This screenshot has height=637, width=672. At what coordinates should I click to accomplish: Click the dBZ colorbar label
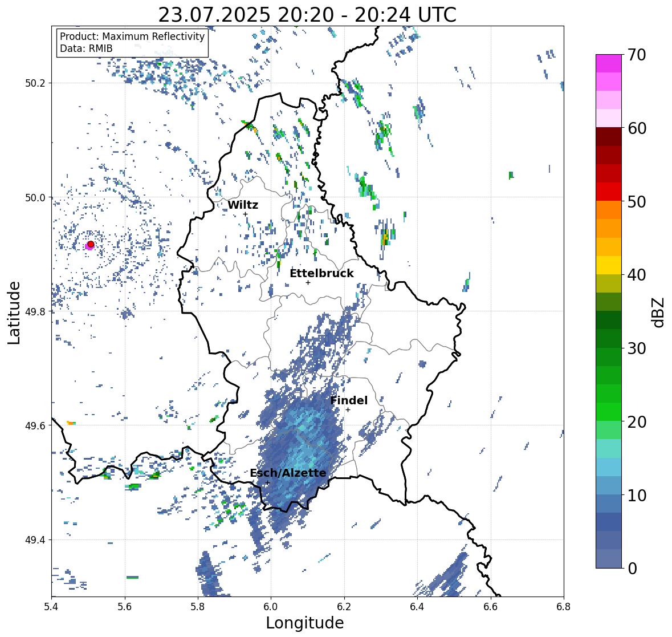click(659, 312)
